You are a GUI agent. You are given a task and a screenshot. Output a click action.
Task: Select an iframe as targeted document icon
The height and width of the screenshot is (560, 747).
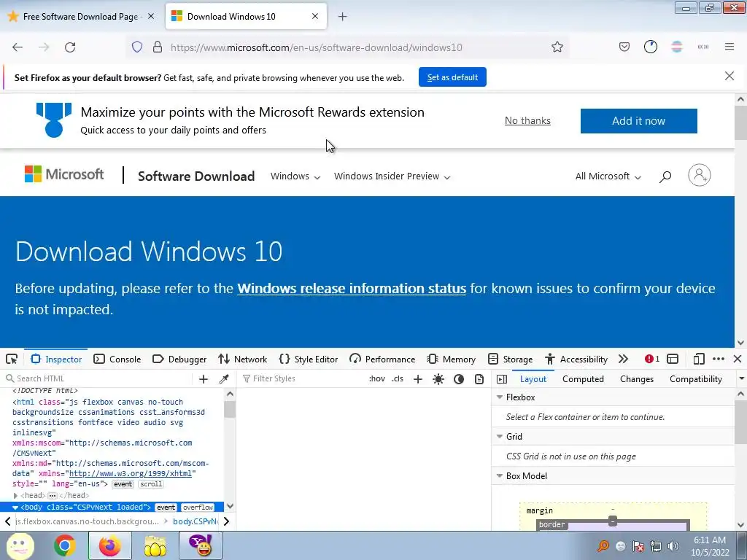click(x=673, y=359)
